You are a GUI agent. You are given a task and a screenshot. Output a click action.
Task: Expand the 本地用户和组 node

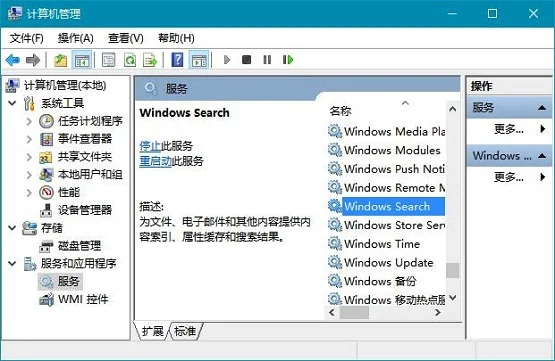click(x=29, y=174)
